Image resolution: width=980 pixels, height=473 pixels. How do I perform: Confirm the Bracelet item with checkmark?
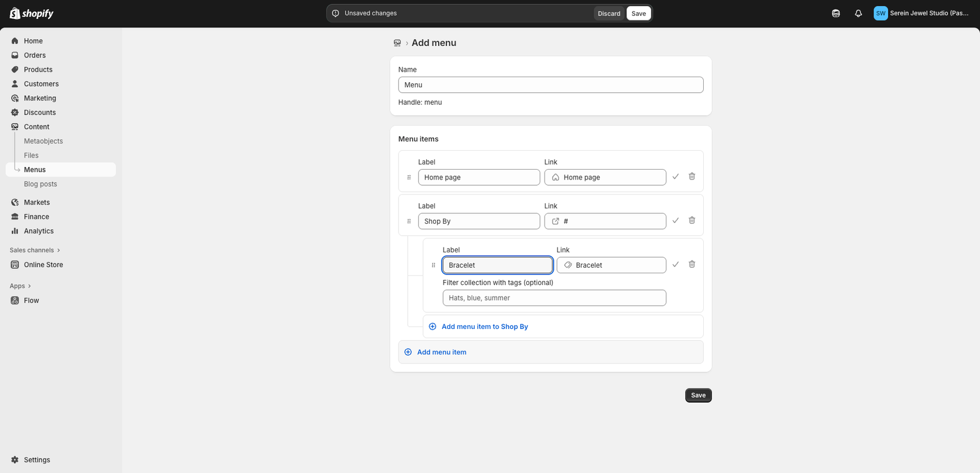[x=675, y=265]
